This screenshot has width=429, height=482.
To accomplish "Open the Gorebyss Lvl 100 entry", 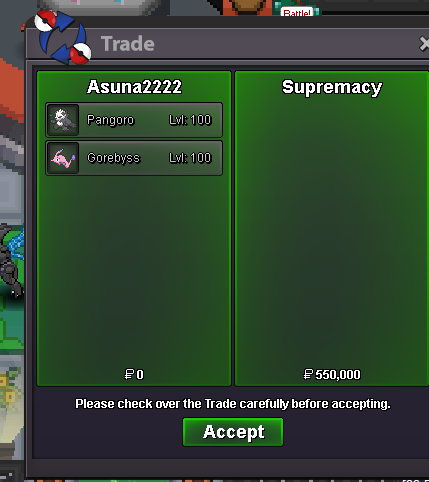I will [x=134, y=158].
